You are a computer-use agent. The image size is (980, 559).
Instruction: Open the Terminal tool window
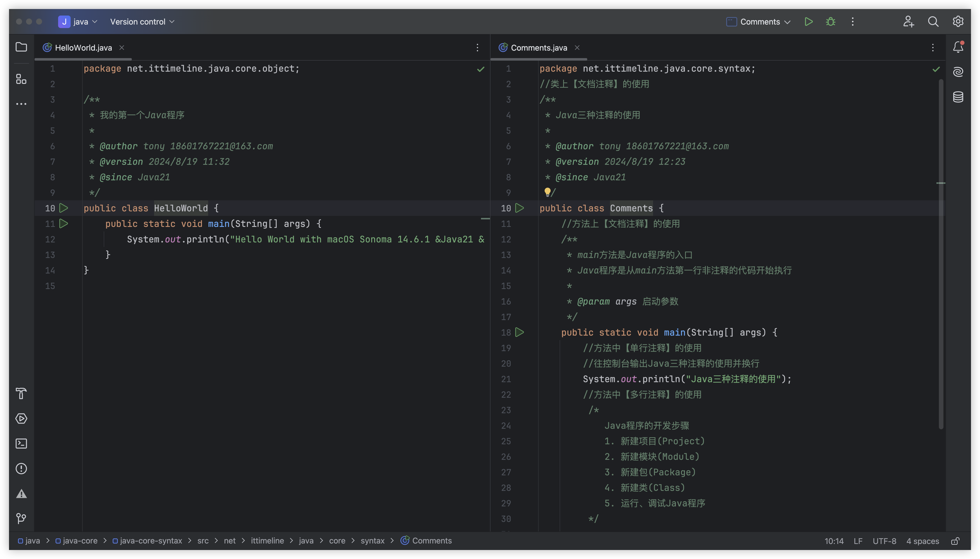21,444
